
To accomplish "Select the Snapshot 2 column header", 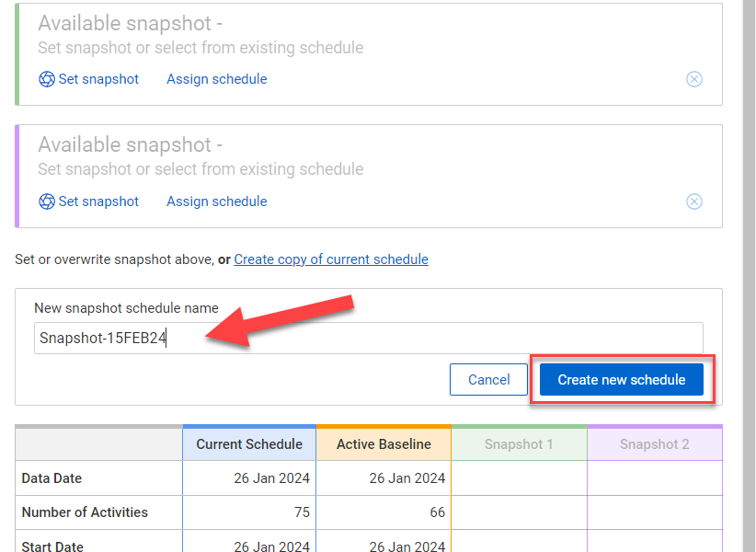I will point(654,444).
